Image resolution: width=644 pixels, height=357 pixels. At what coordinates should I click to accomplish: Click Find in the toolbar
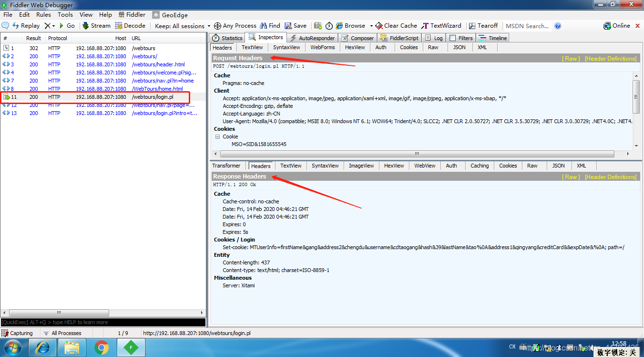pos(270,26)
